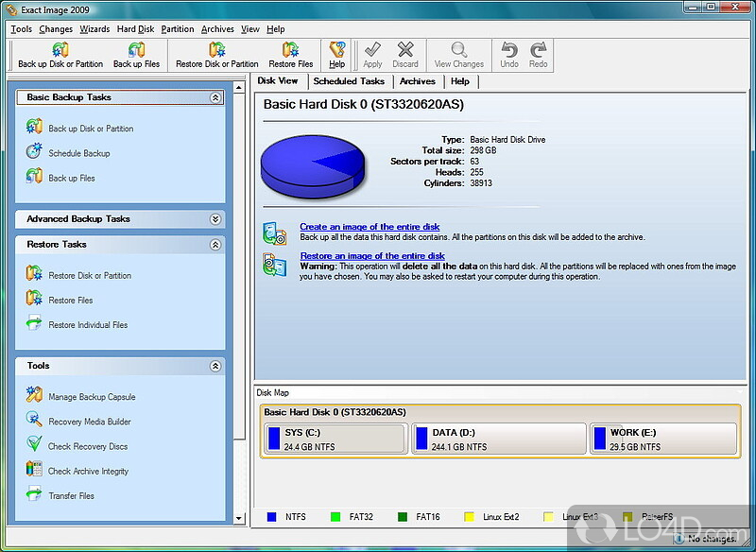
Task: Click Create an image of the entire disk link
Action: [369, 227]
